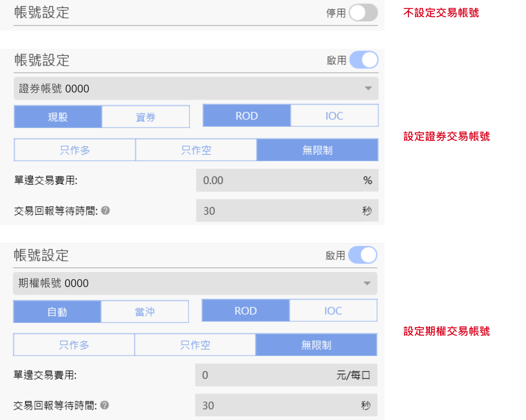Click dropdown arrow of securities account selector

pyautogui.click(x=368, y=88)
